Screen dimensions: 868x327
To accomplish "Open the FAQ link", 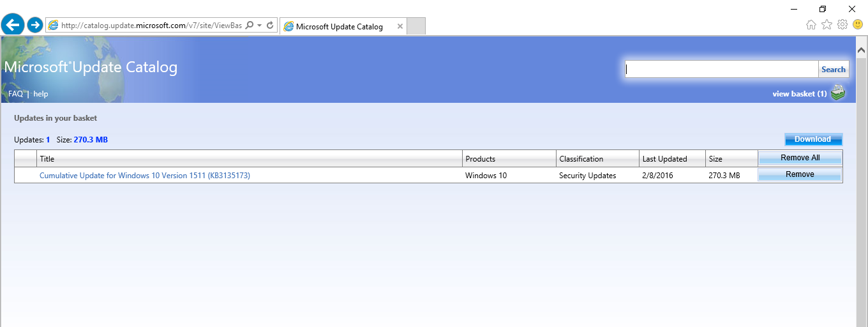I will [15, 94].
